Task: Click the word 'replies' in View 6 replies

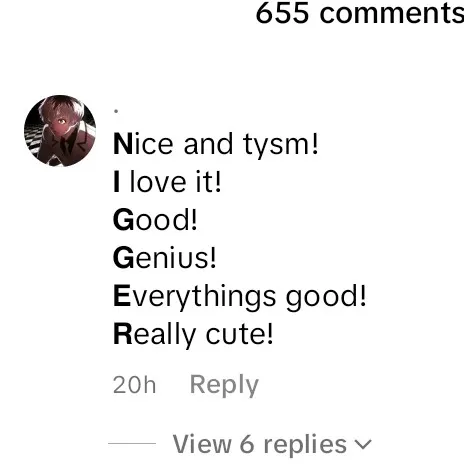Action: (305, 445)
